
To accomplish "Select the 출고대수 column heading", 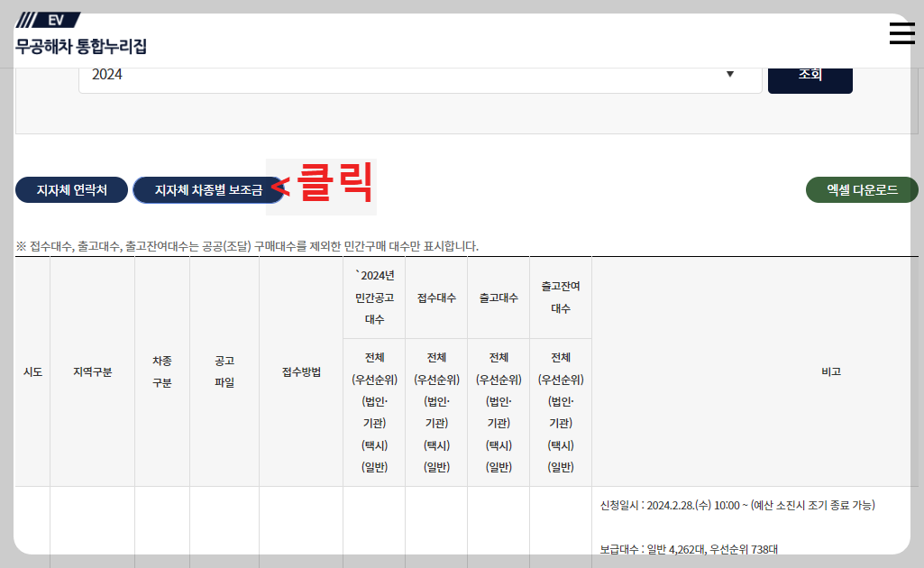I will coord(498,296).
